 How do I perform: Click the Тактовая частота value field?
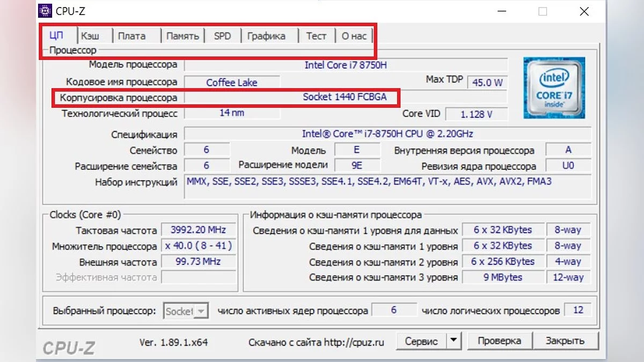coord(198,230)
